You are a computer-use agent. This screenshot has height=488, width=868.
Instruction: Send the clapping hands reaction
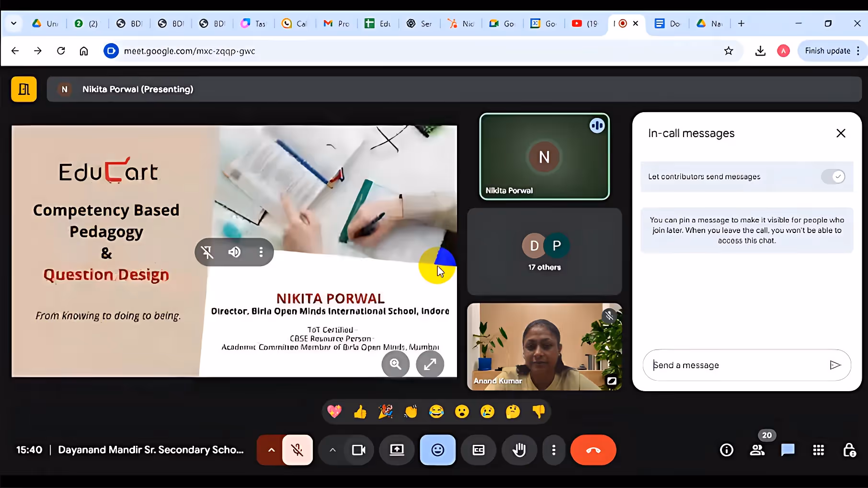coord(411,411)
